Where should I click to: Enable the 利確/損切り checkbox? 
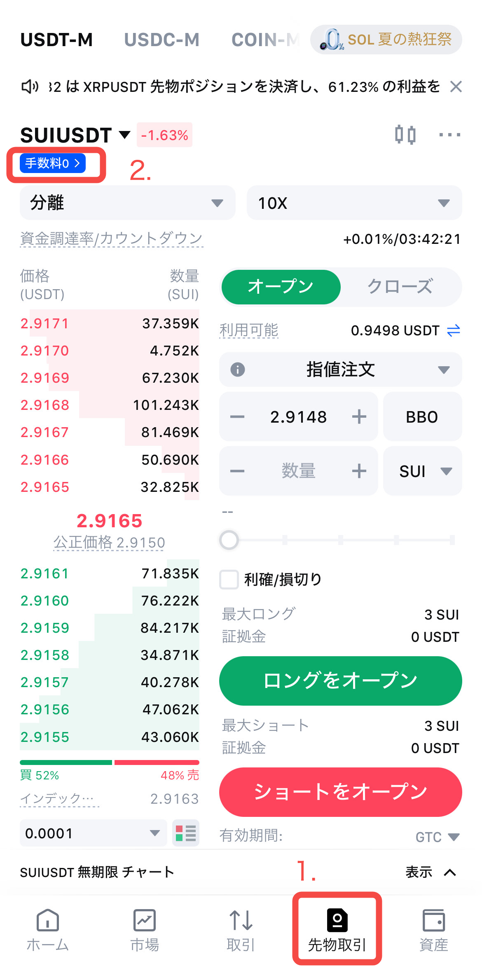pos(229,580)
